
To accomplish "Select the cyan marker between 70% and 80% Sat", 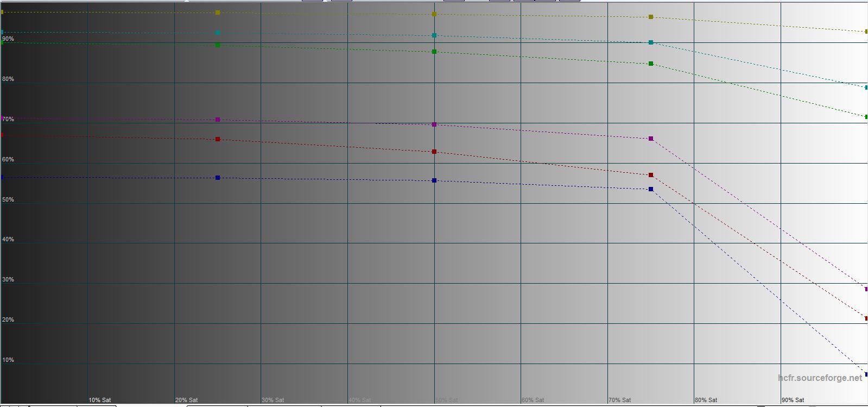I will (651, 42).
